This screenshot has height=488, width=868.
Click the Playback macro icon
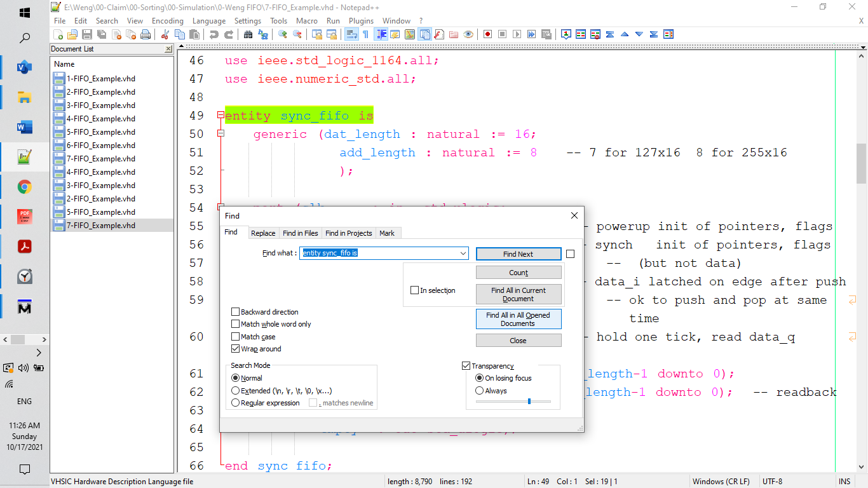(x=517, y=34)
